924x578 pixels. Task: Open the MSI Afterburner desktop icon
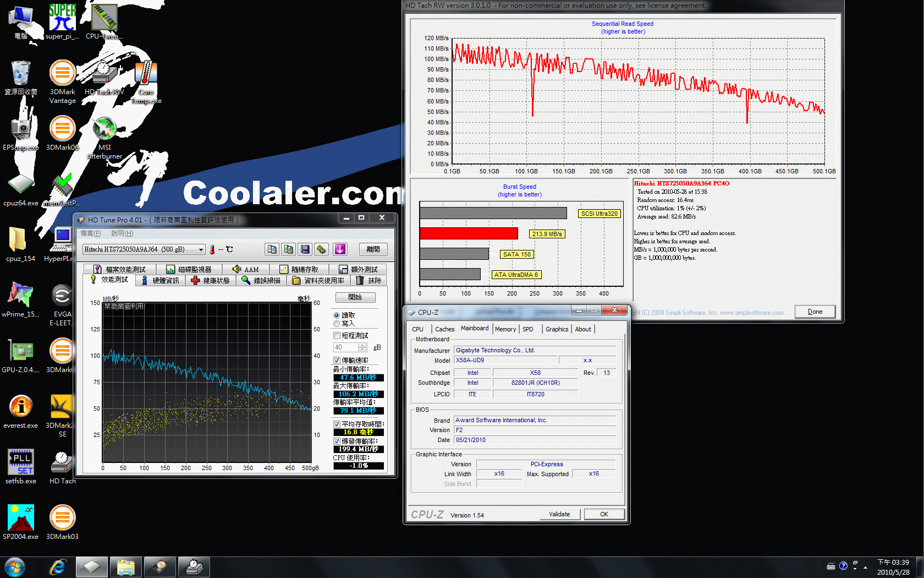104,138
